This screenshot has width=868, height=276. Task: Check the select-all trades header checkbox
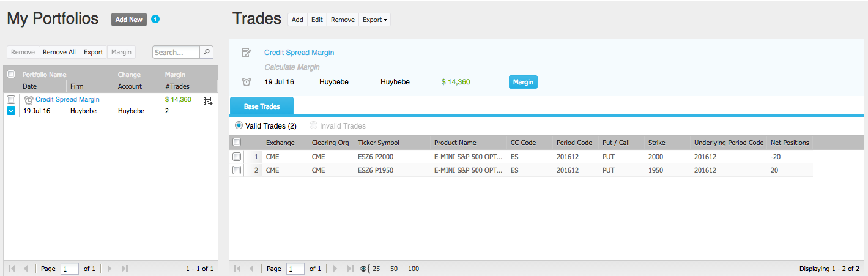click(x=237, y=142)
